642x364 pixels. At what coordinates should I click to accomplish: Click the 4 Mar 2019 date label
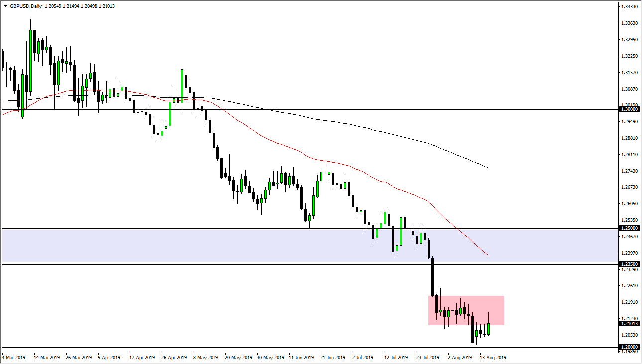(x=15, y=357)
